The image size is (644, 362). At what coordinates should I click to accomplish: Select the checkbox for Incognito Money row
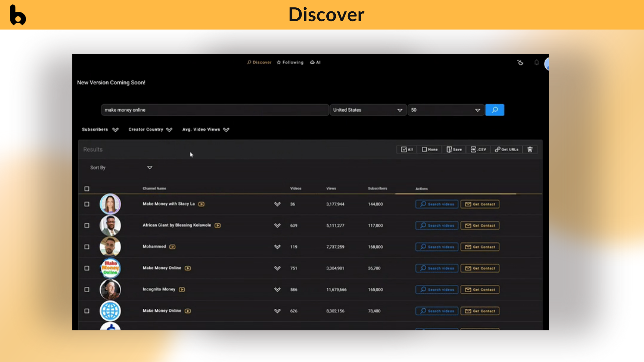click(x=87, y=290)
